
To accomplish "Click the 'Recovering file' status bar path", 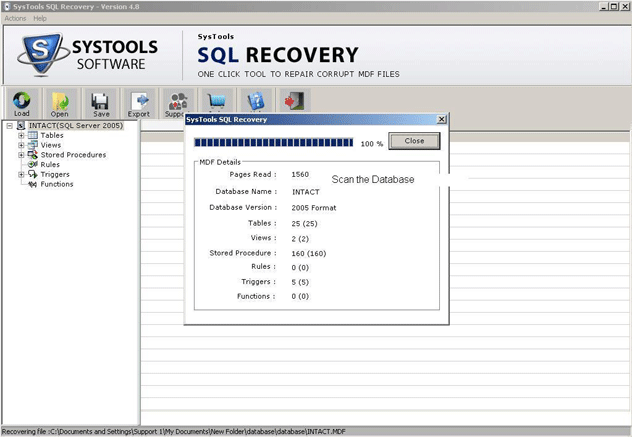I will (174, 431).
